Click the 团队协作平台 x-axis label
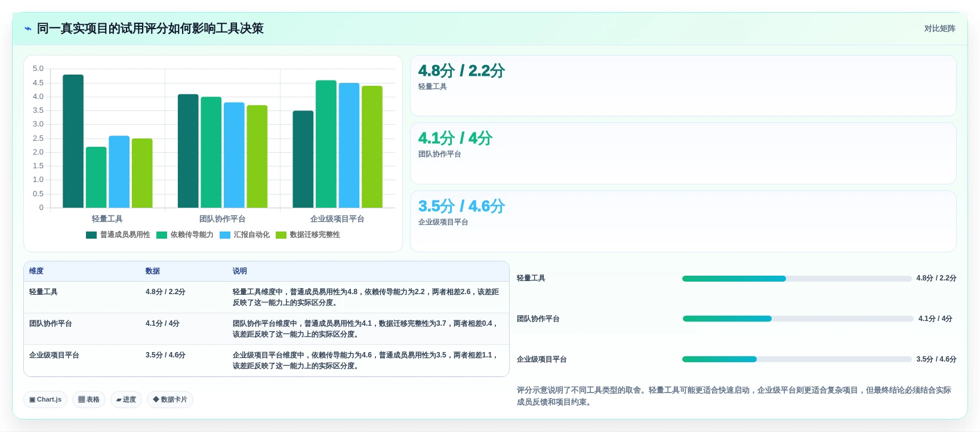 coord(223,219)
